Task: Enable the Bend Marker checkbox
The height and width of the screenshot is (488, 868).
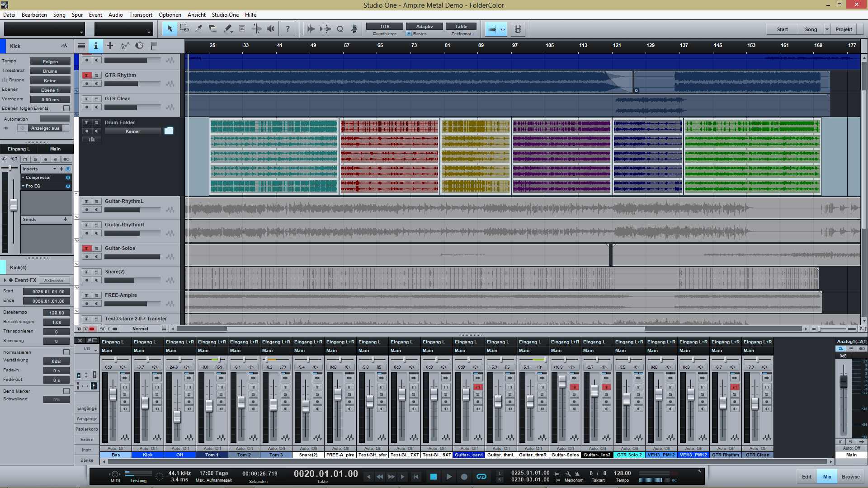Action: (x=66, y=391)
